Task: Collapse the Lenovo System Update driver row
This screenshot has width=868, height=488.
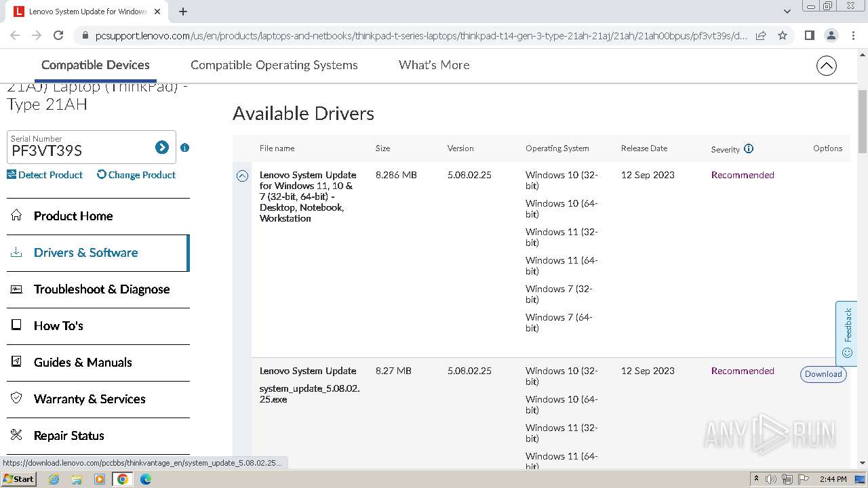Action: pyautogui.click(x=242, y=176)
